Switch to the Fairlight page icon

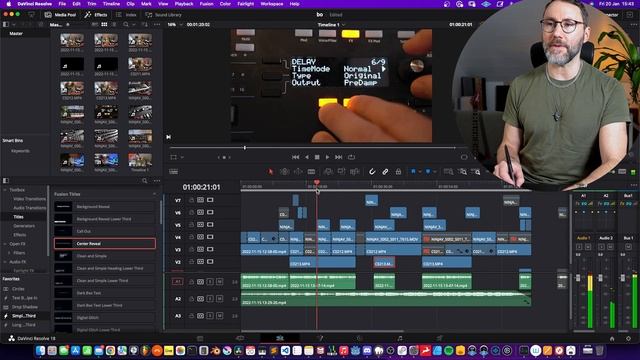click(400, 338)
